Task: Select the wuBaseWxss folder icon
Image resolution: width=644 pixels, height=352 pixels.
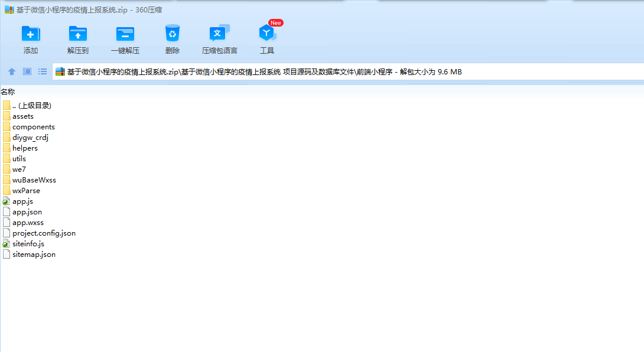Action: pos(6,180)
